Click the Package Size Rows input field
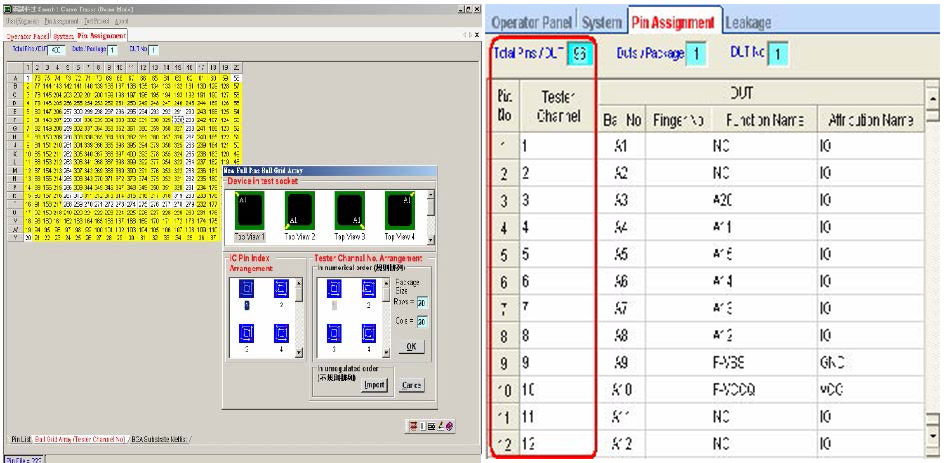Viewport: 948px width, 463px height. pos(422,302)
